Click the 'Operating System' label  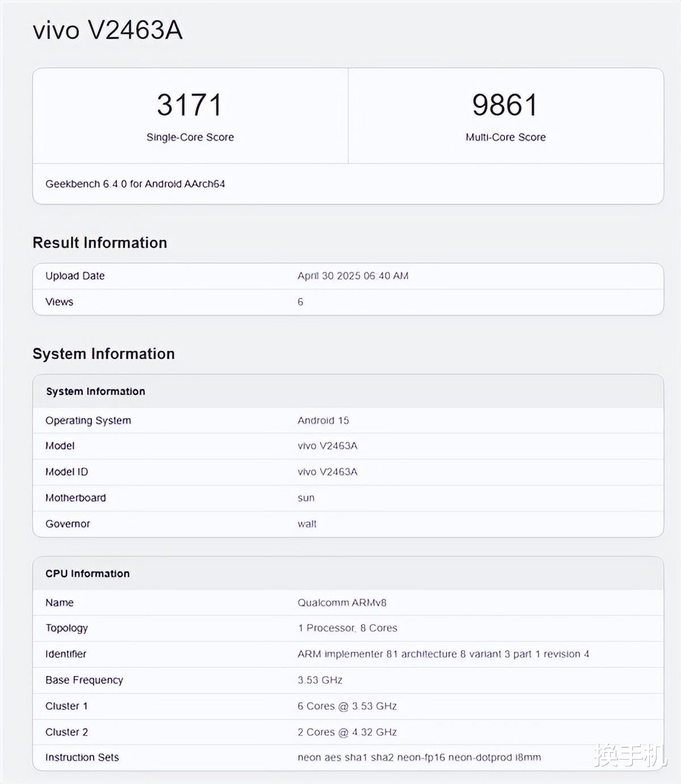pos(88,420)
